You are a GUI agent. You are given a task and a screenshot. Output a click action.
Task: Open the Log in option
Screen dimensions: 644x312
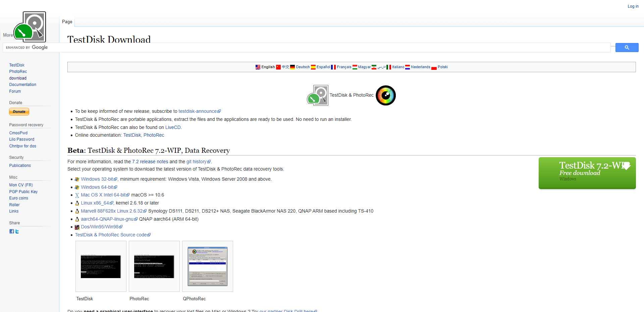click(x=633, y=6)
